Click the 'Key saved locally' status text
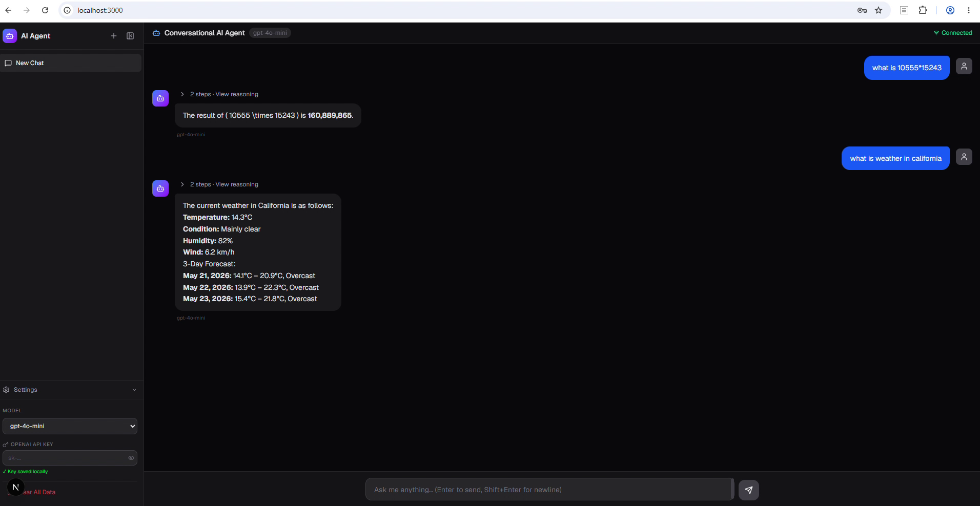 click(x=26, y=472)
